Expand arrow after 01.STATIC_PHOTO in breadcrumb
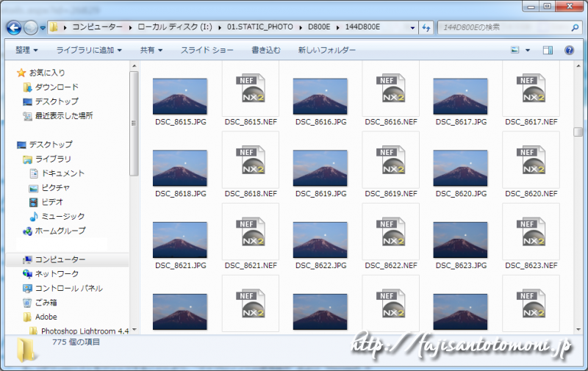This screenshot has height=371, width=588. [301, 27]
